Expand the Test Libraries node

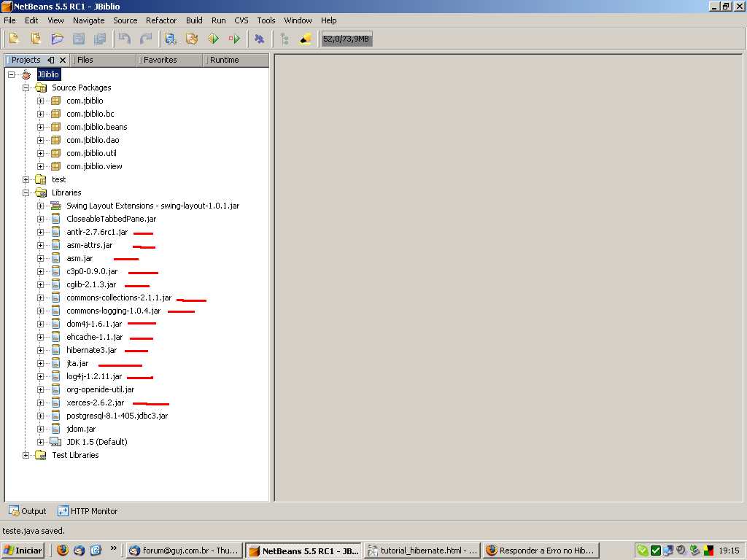coord(26,455)
